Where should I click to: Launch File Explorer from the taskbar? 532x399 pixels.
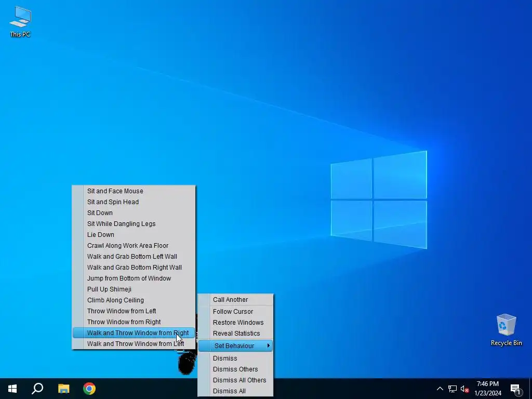point(63,389)
